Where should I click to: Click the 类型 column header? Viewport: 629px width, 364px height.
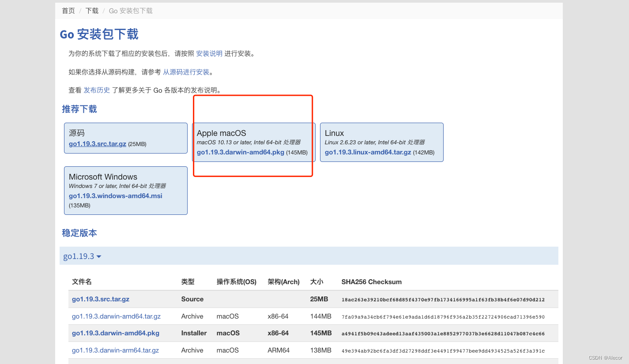click(188, 281)
